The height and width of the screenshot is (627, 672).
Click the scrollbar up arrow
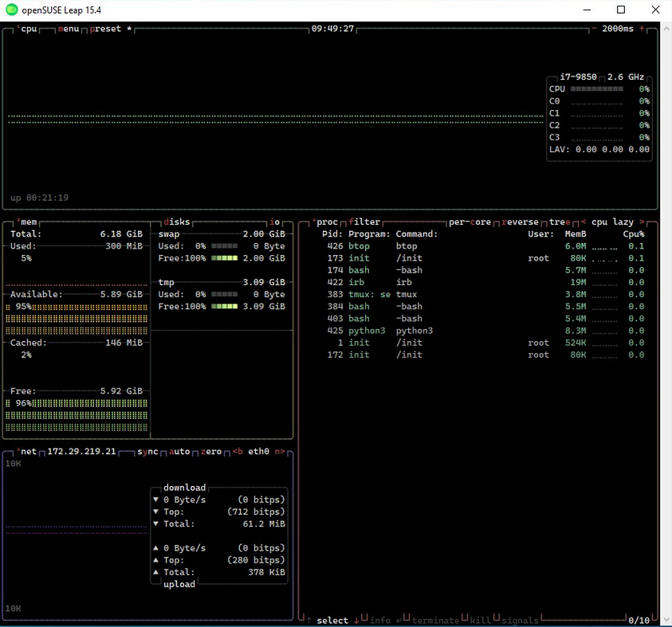pyautogui.click(x=666, y=29)
